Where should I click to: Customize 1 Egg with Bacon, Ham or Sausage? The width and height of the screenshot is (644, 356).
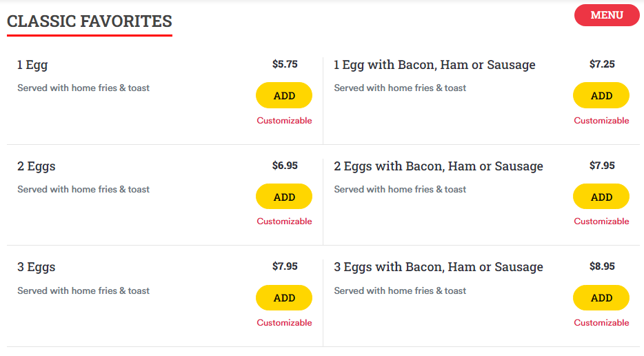tap(601, 121)
